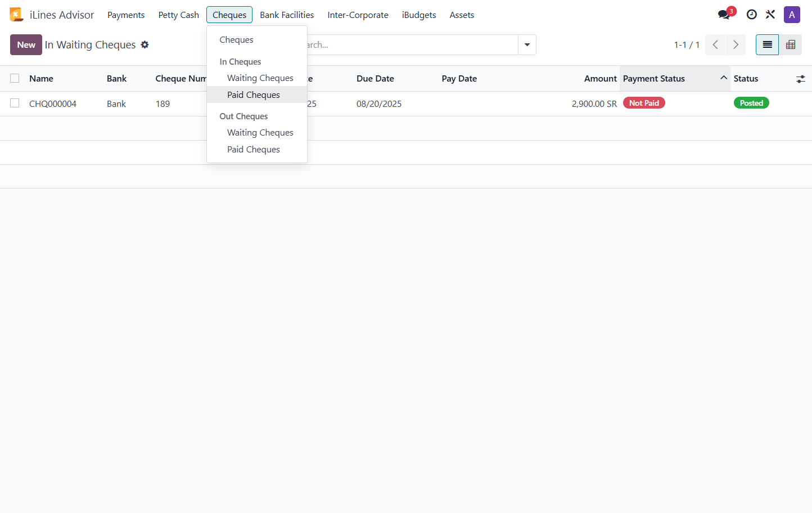This screenshot has height=513, width=812.
Task: Click the 1-1 / 1 pager counter
Action: [687, 44]
